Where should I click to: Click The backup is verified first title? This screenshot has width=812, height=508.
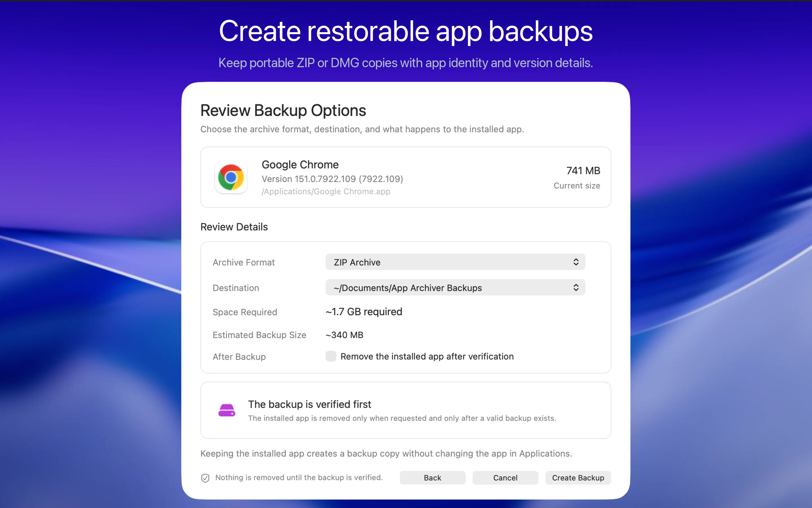click(310, 404)
